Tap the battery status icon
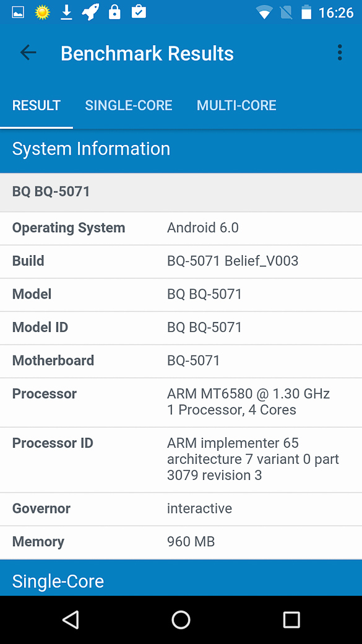 tap(306, 12)
